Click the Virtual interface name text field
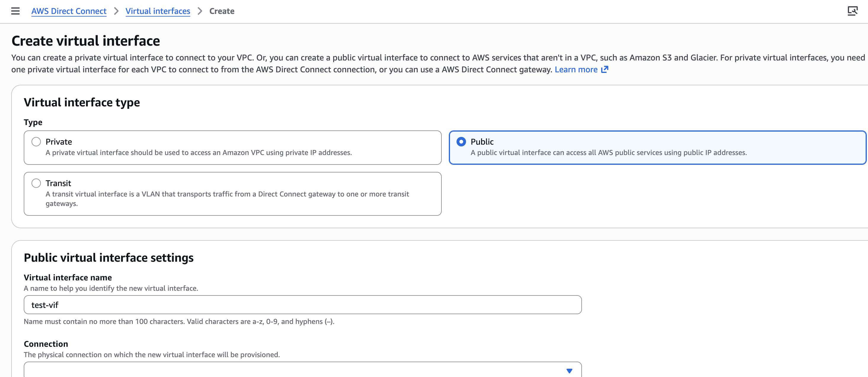 tap(302, 305)
